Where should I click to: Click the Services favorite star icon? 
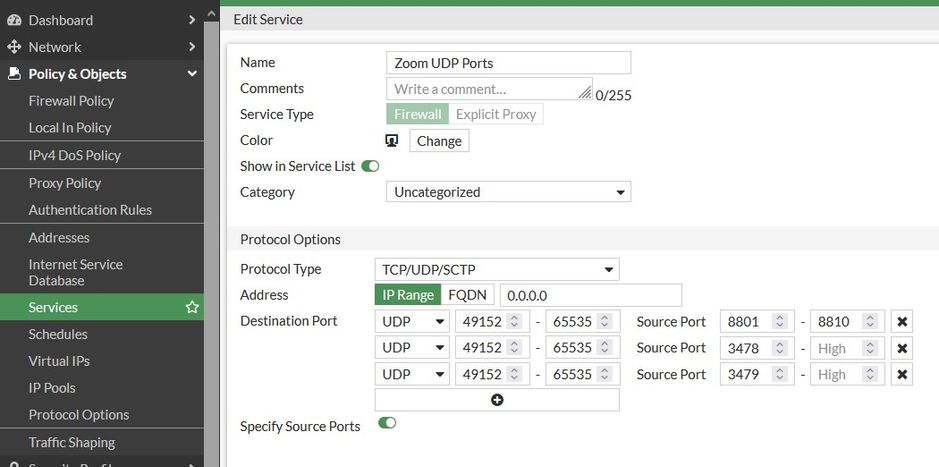tap(192, 307)
